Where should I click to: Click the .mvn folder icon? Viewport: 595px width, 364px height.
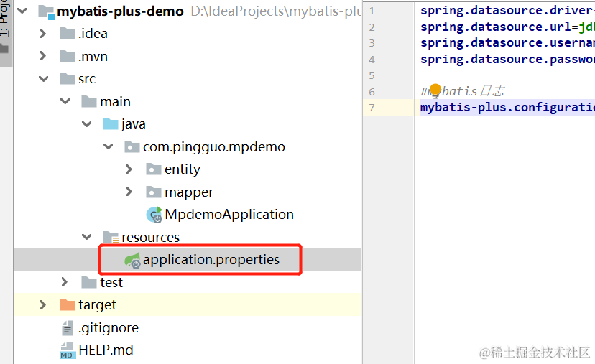(68, 56)
